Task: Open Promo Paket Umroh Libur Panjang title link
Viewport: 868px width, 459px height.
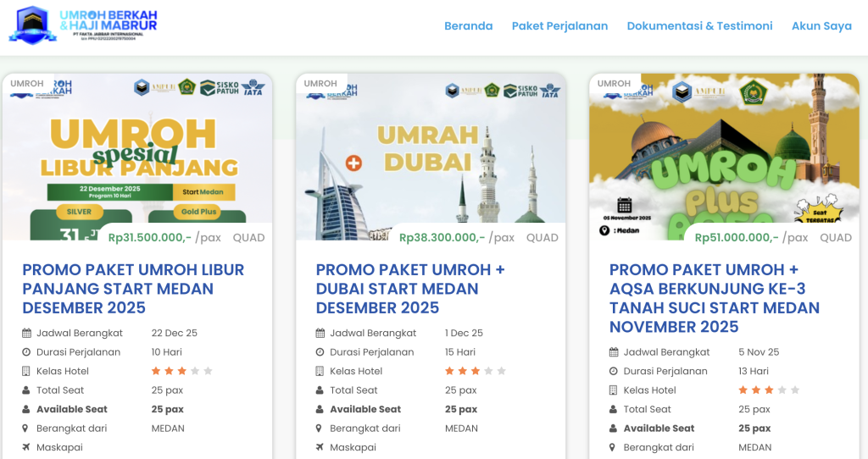Action: [x=133, y=289]
